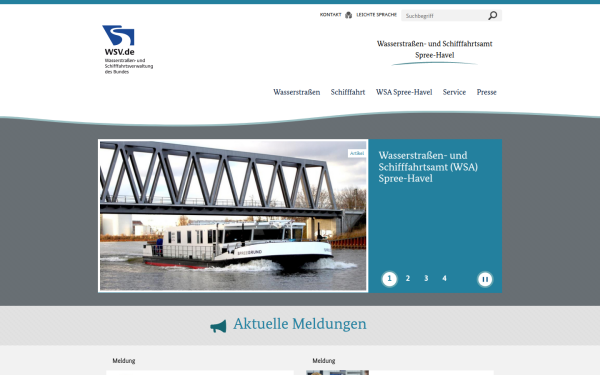Click the Wasserstraßen- und Schifffahrtsverwaltung des Bundes text
The image size is (600, 375).
point(129,66)
